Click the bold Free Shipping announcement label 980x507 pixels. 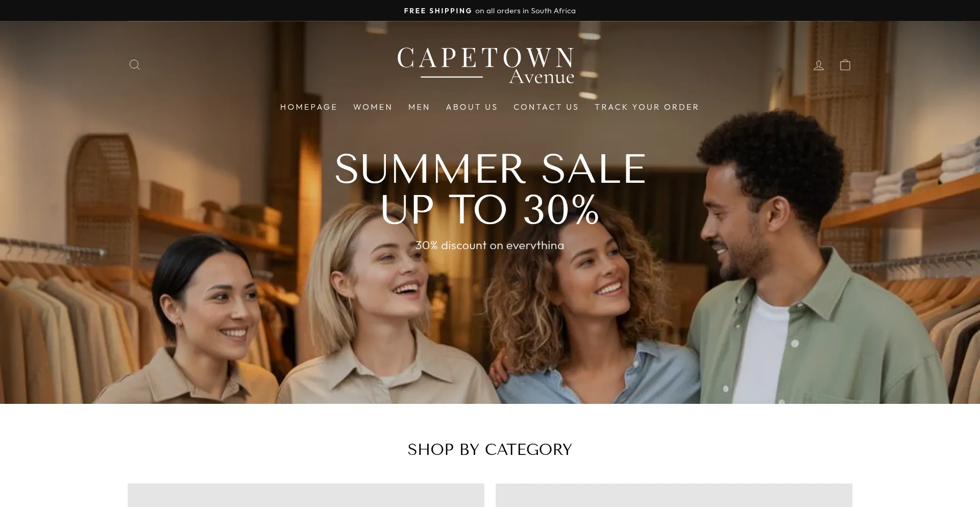coord(438,11)
